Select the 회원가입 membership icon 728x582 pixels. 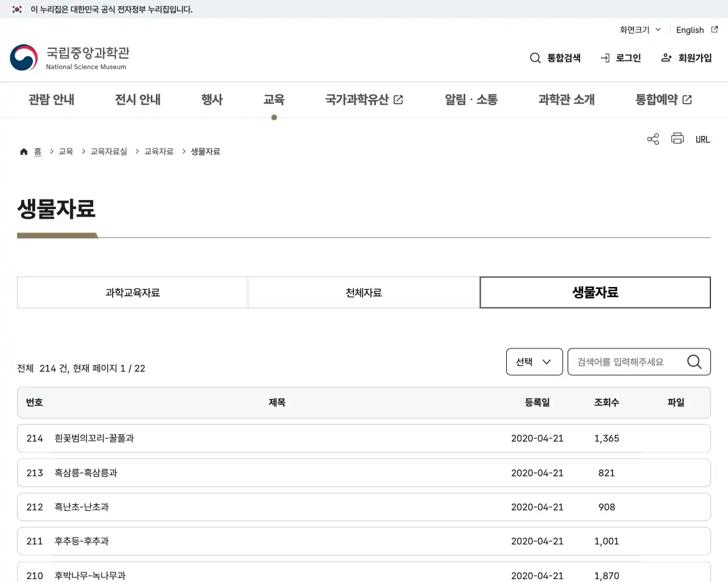pyautogui.click(x=666, y=57)
